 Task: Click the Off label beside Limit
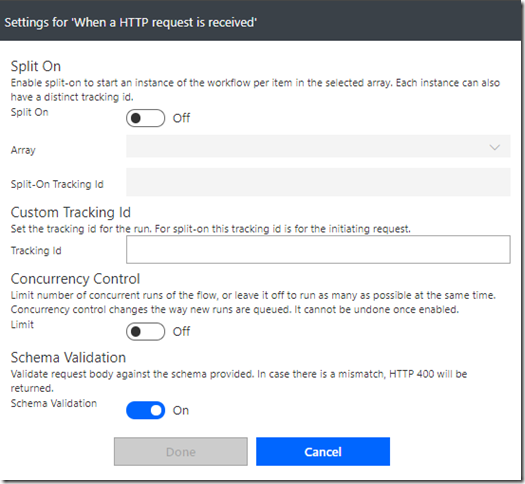(181, 332)
